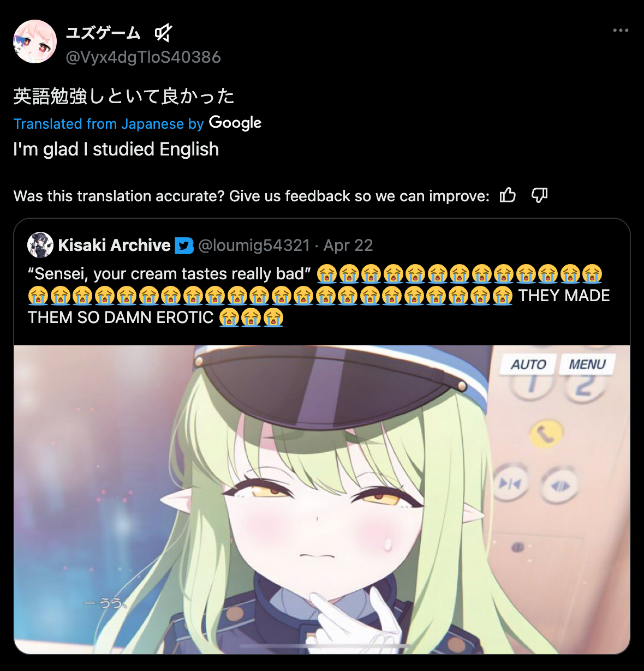Open the Kisaki Archive display name

click(114, 245)
